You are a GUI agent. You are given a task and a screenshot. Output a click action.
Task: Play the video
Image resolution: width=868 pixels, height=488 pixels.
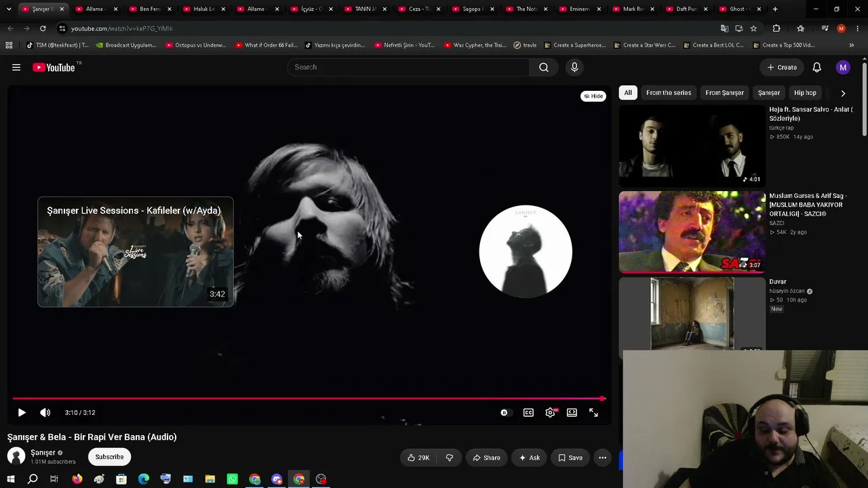point(22,412)
